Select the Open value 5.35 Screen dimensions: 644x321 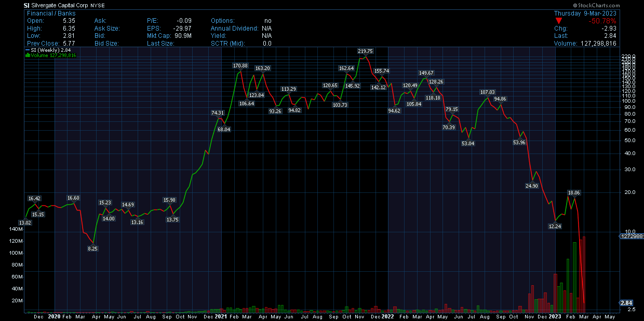pyautogui.click(x=69, y=21)
